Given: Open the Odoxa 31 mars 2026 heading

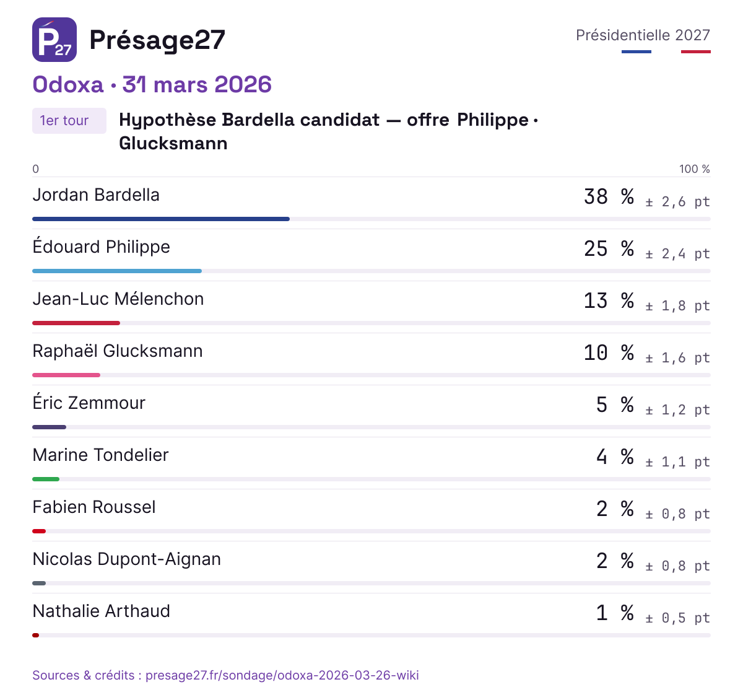Looking at the screenshot, I should [x=152, y=85].
